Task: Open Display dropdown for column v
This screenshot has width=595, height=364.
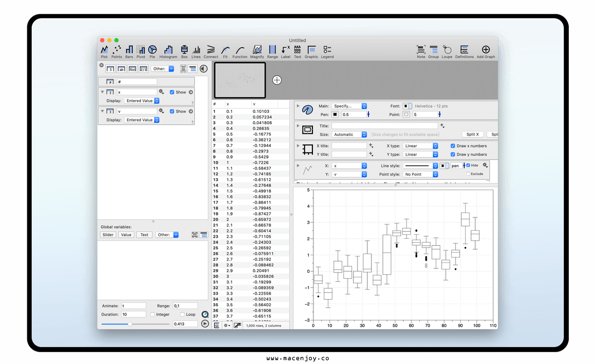Action: [142, 120]
